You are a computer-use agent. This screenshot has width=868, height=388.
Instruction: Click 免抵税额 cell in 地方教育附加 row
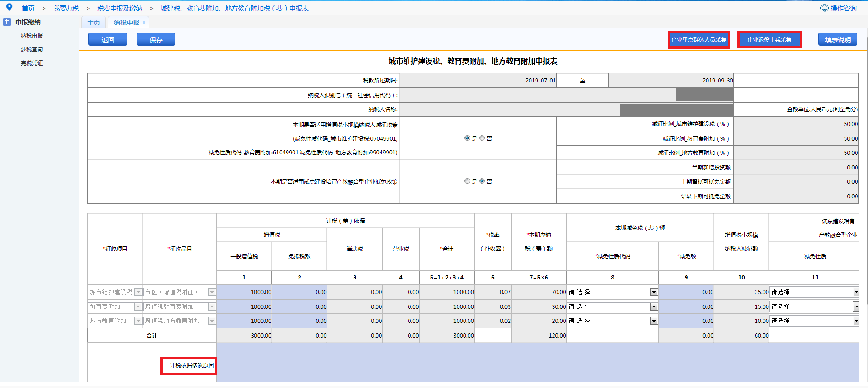(299, 321)
